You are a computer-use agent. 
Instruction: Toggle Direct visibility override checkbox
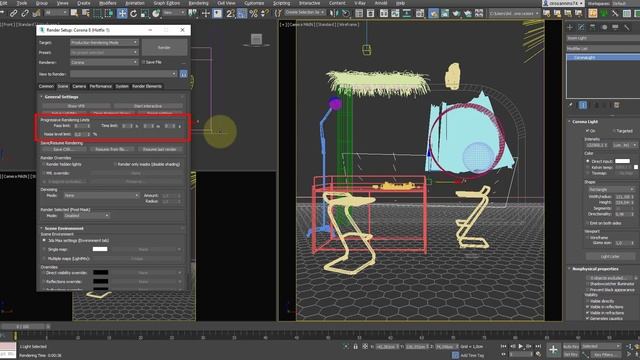(44, 272)
